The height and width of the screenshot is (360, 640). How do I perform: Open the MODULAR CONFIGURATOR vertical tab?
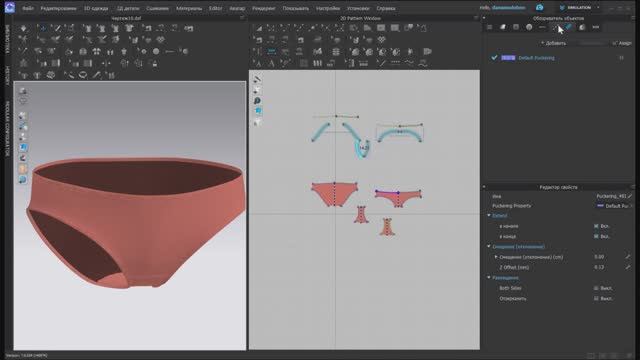[7, 129]
